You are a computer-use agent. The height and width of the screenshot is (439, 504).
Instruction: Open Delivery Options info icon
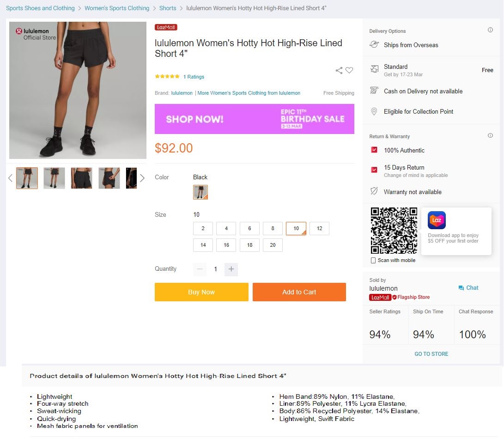(490, 30)
